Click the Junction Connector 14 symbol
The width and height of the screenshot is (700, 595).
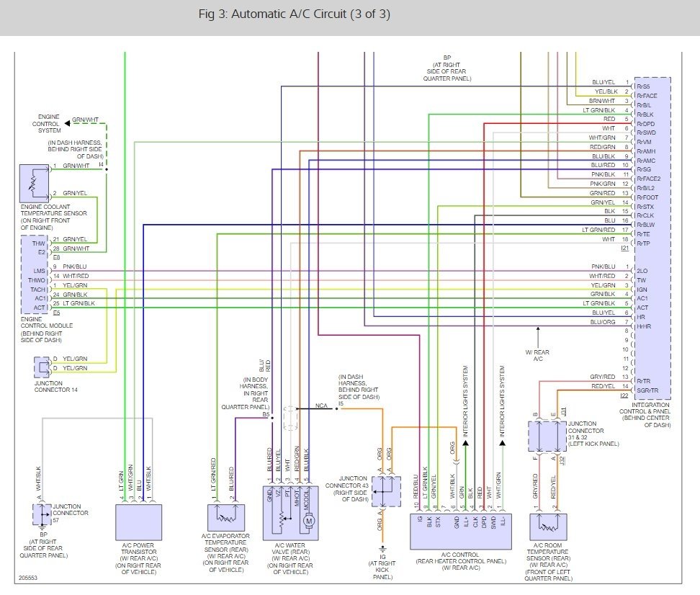coord(42,367)
